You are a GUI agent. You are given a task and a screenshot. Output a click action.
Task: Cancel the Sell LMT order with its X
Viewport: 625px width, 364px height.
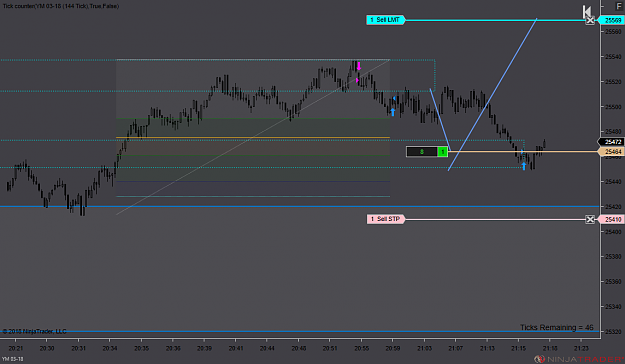pos(590,20)
